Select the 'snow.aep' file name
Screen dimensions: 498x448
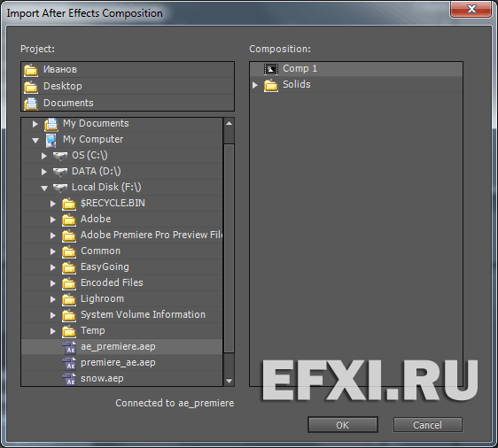tap(102, 378)
